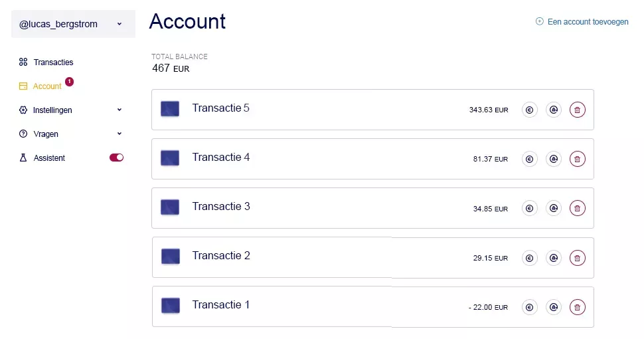
Task: Click Een account toevoegen link
Action: tap(582, 22)
